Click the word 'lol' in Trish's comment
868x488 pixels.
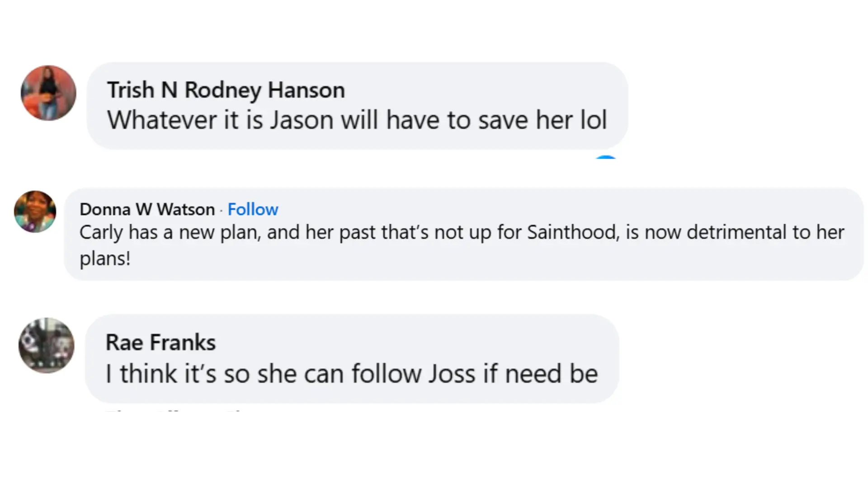(x=593, y=120)
